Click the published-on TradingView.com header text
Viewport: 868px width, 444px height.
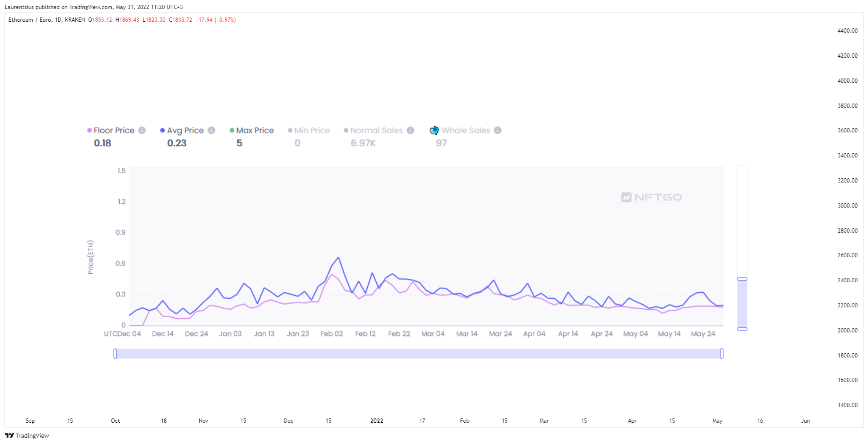pos(94,7)
